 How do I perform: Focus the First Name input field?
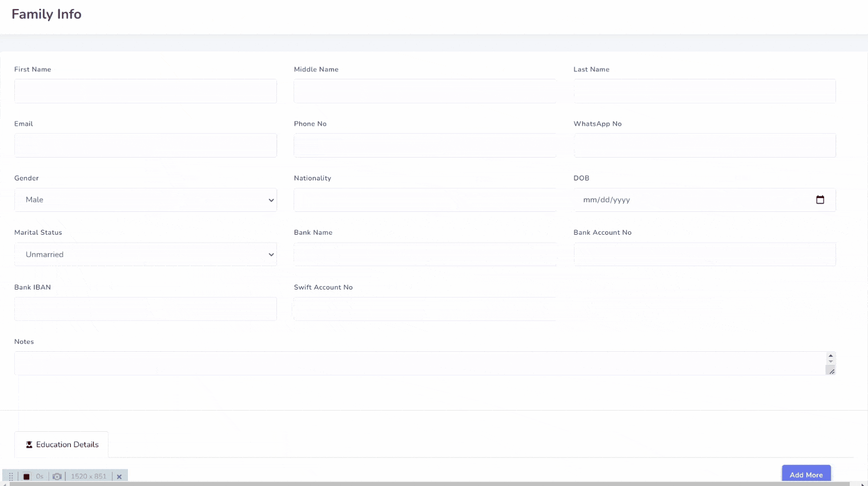click(146, 91)
